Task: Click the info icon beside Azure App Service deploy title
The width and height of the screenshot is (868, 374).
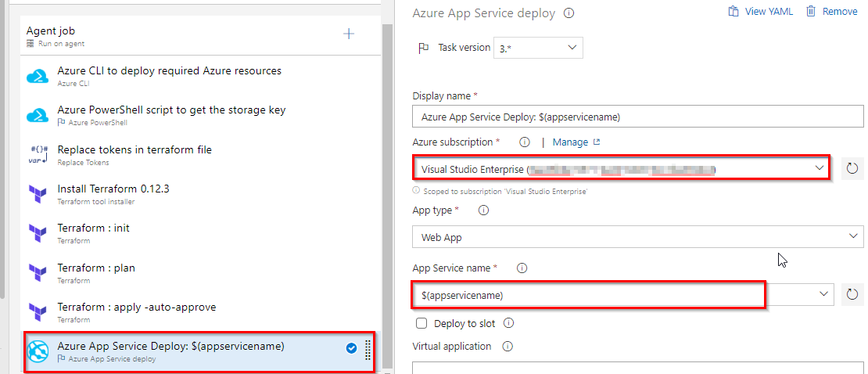Action: click(x=569, y=13)
